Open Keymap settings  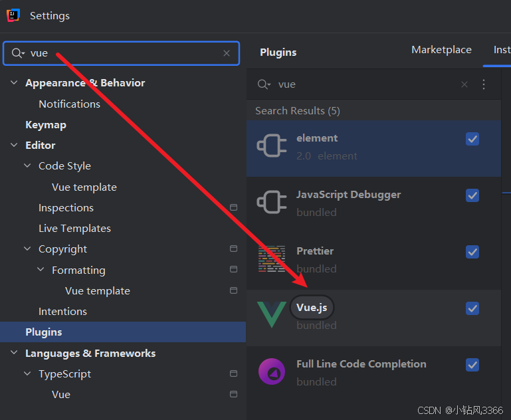46,125
